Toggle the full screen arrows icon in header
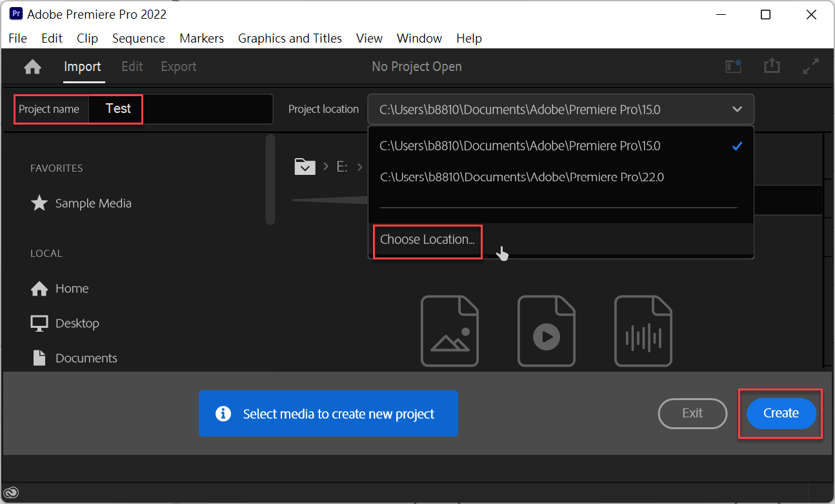Viewport: 835px width, 504px height. coord(810,66)
